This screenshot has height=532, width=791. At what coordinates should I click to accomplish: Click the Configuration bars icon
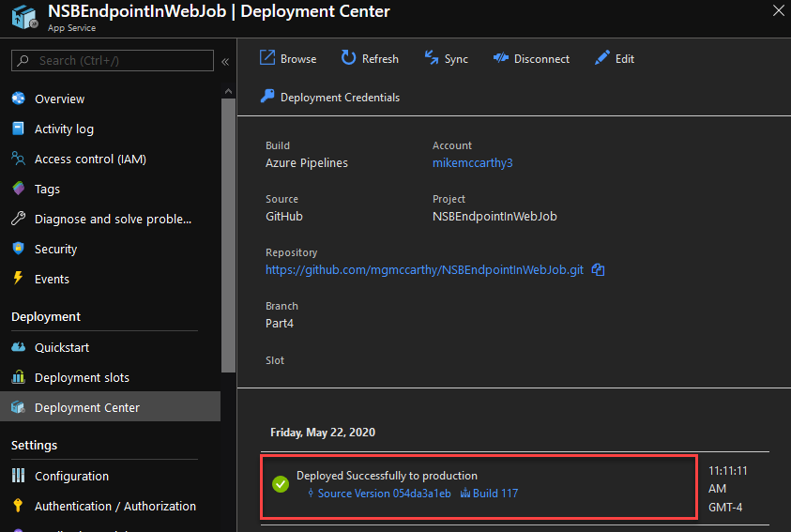[x=18, y=476]
